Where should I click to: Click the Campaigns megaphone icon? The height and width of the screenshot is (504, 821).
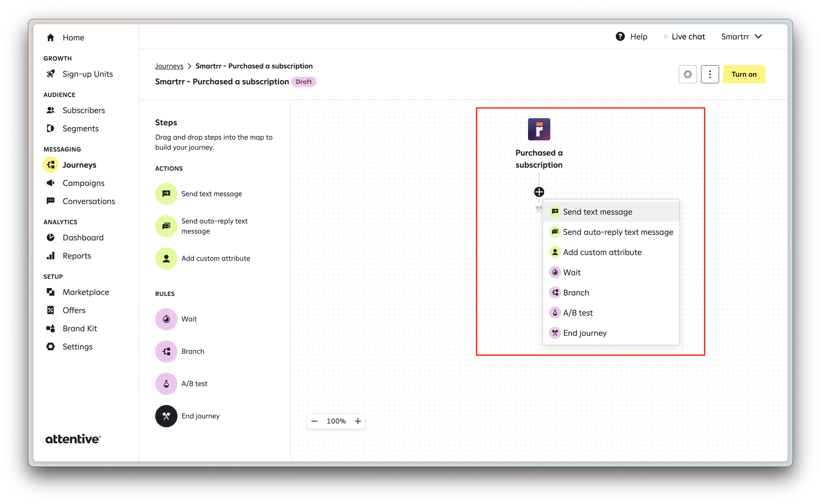(51, 183)
